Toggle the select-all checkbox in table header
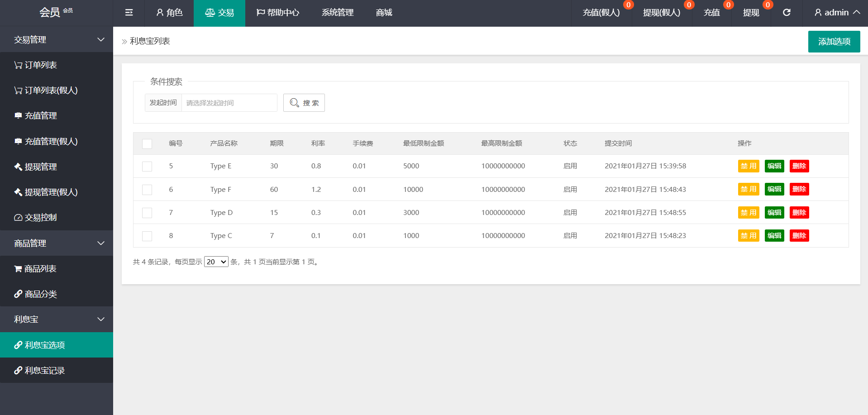868x415 pixels. point(147,144)
